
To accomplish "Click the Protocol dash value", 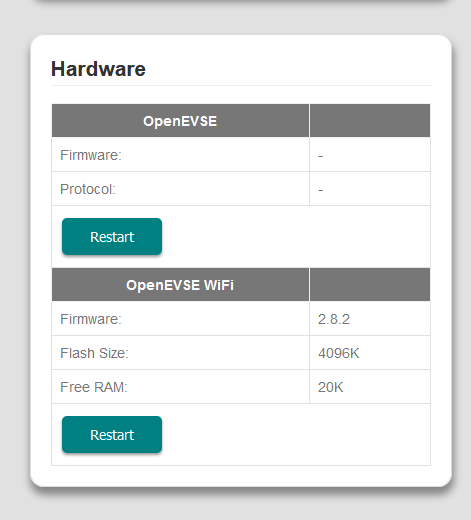I will [321, 190].
